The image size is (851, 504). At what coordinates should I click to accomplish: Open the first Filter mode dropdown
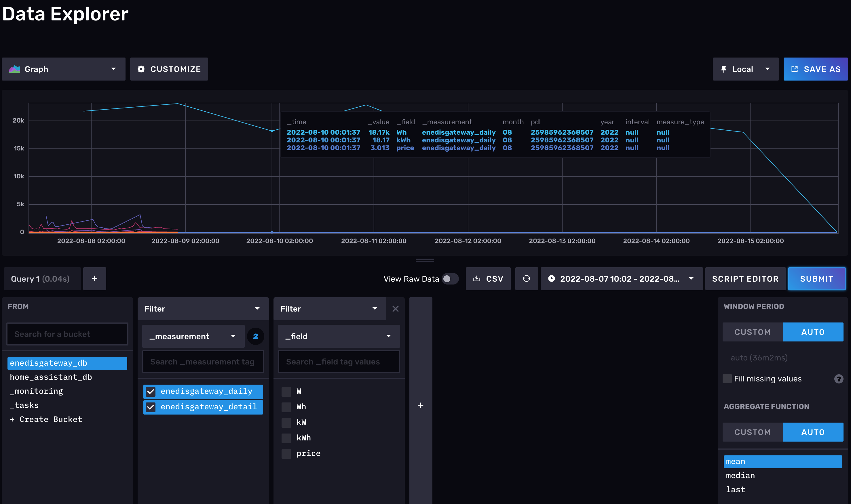203,309
